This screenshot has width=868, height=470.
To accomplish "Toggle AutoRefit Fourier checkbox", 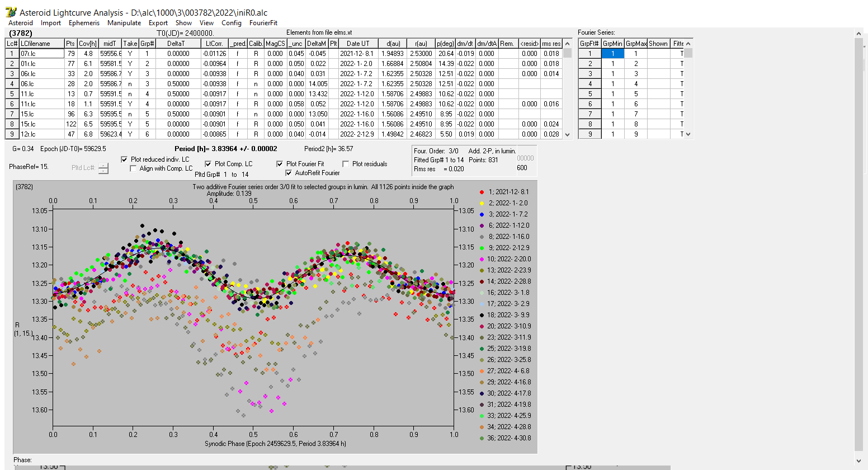I will click(x=289, y=173).
